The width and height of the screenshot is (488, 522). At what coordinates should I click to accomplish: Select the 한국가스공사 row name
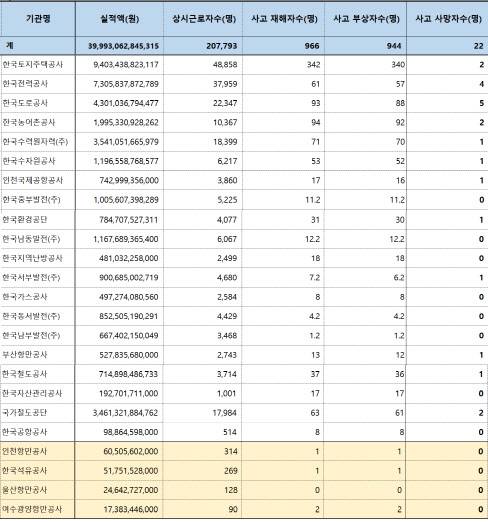(25, 297)
